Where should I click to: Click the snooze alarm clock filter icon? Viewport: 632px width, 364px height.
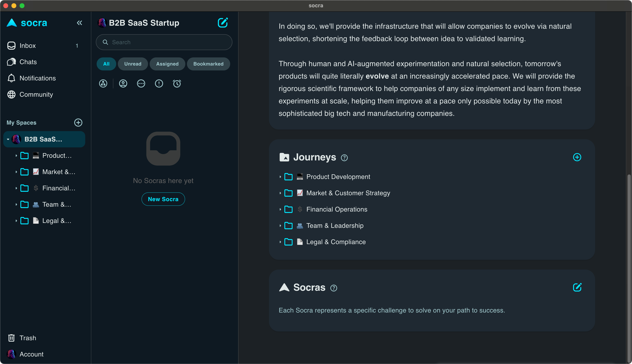[x=177, y=83]
